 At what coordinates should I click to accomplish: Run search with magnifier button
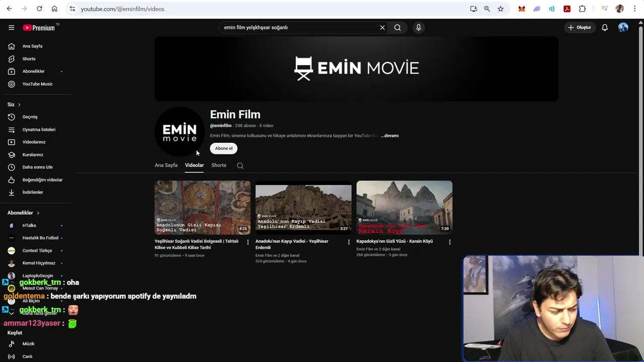pos(397,28)
